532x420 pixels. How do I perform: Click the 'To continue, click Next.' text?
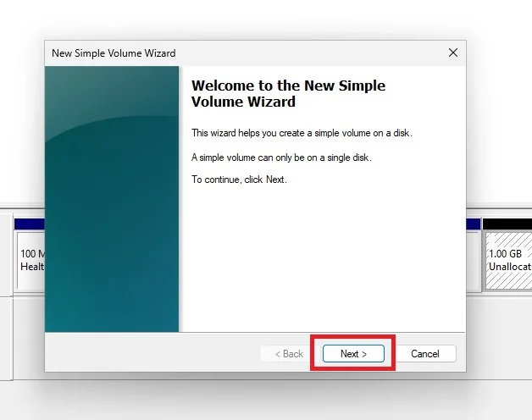pos(239,180)
